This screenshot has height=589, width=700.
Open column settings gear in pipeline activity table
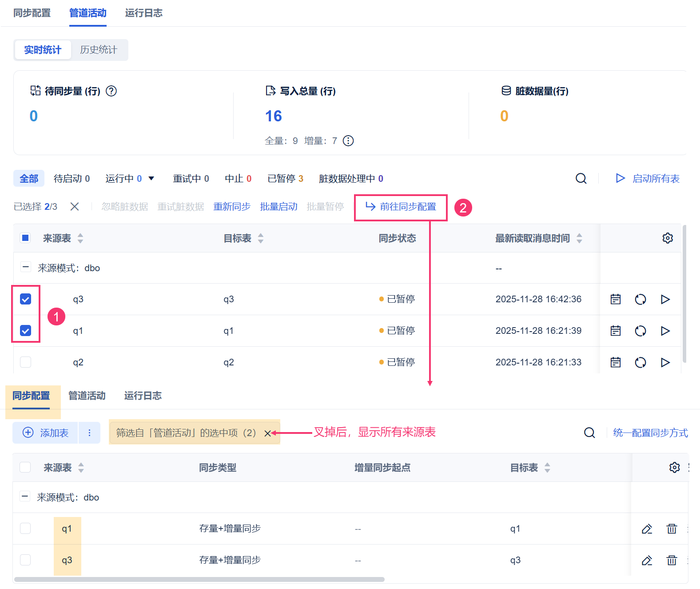coord(668,238)
